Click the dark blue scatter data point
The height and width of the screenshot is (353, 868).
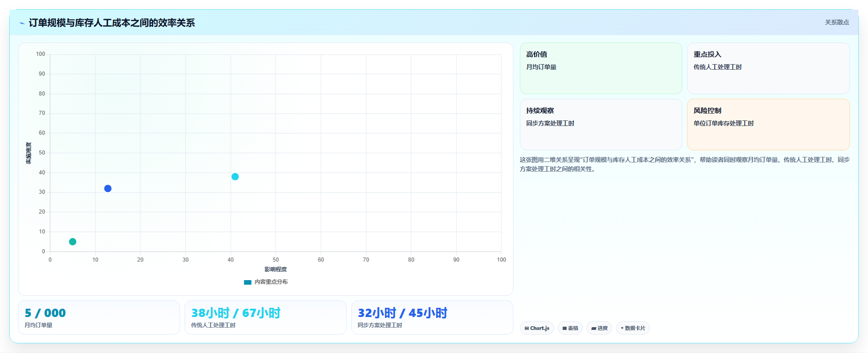click(108, 188)
